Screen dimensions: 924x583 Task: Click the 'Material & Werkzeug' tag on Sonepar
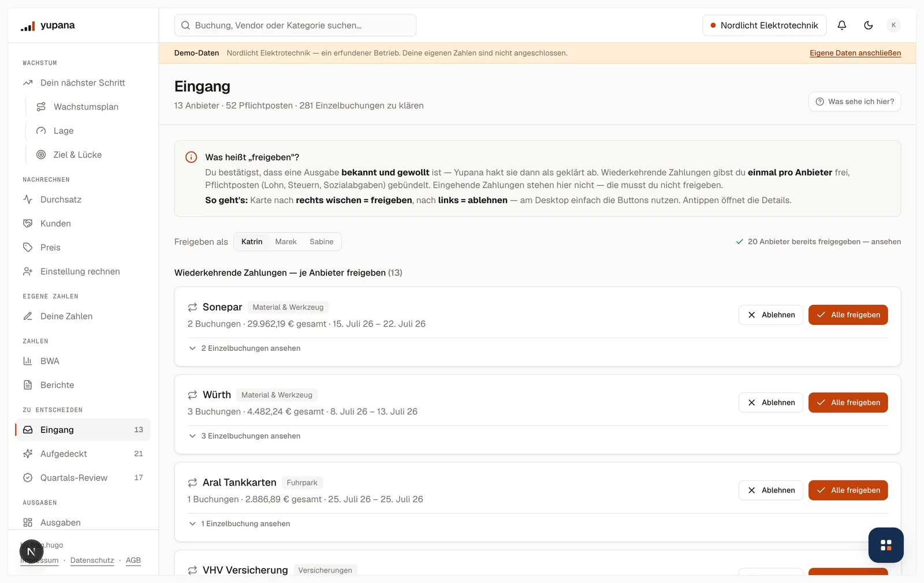[x=288, y=307]
